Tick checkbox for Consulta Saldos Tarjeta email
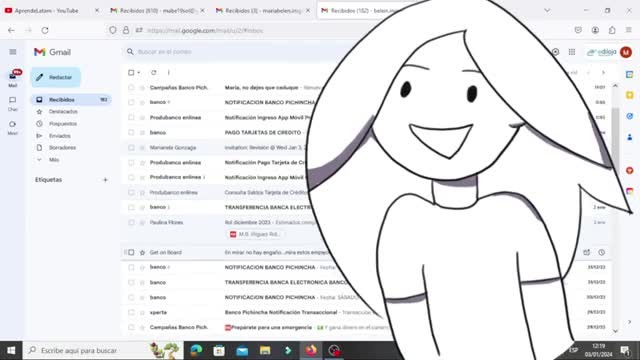 click(x=131, y=193)
